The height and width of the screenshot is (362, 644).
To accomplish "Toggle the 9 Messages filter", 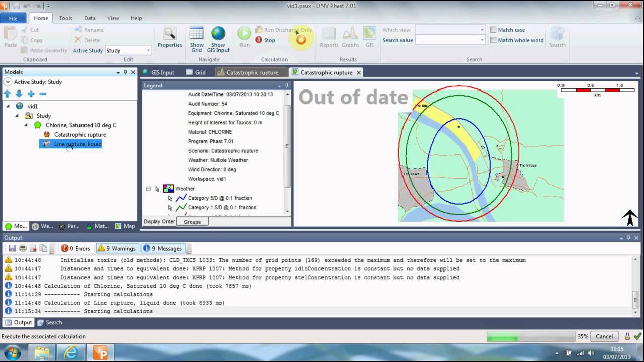I will [x=163, y=248].
